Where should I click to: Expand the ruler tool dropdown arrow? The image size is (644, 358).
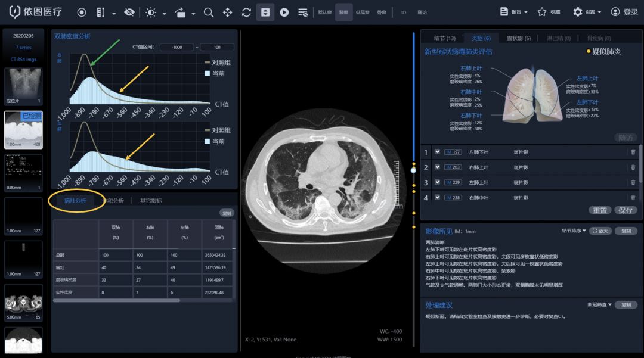pos(114,14)
